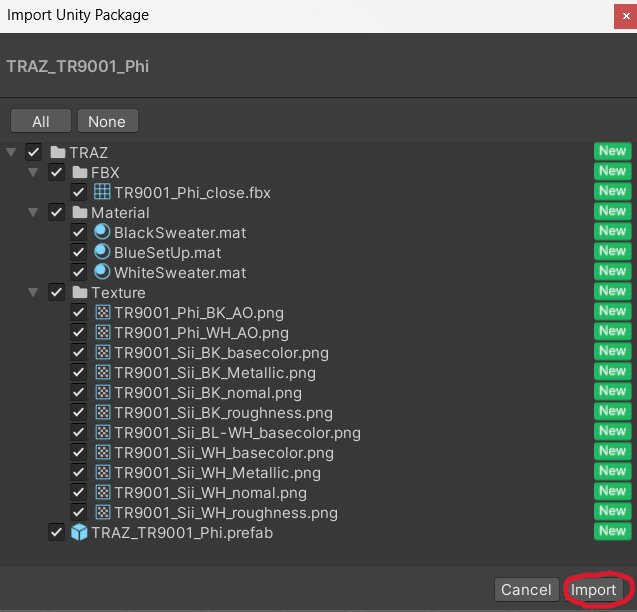Image resolution: width=637 pixels, height=612 pixels.
Task: Select the TRAZ_TR9001_Phi.prefab file name
Action: coord(182,533)
